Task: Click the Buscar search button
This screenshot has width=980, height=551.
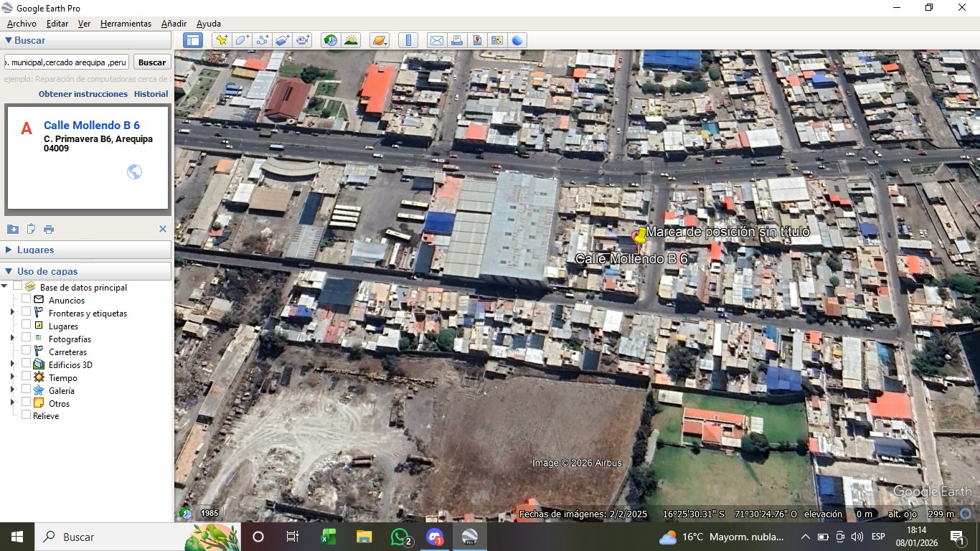Action: click(152, 62)
